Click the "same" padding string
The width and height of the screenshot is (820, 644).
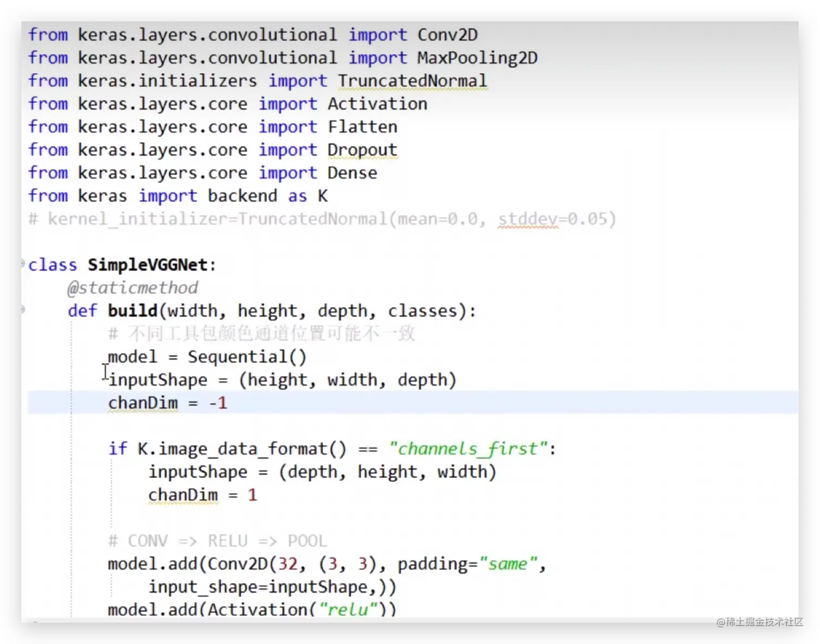click(x=508, y=564)
